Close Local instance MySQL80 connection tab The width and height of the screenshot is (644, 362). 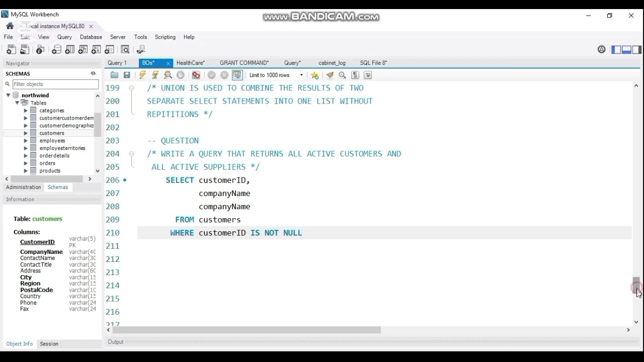[91, 26]
